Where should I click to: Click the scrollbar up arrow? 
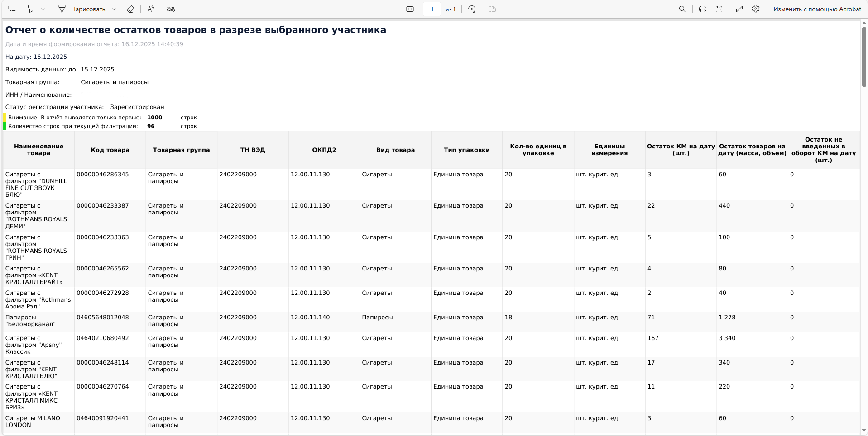(864, 22)
